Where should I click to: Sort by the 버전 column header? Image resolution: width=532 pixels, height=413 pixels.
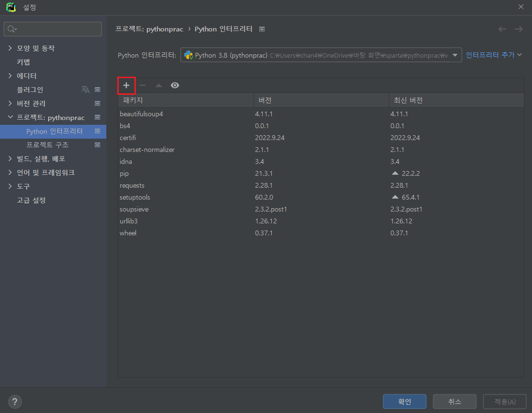[x=321, y=101]
